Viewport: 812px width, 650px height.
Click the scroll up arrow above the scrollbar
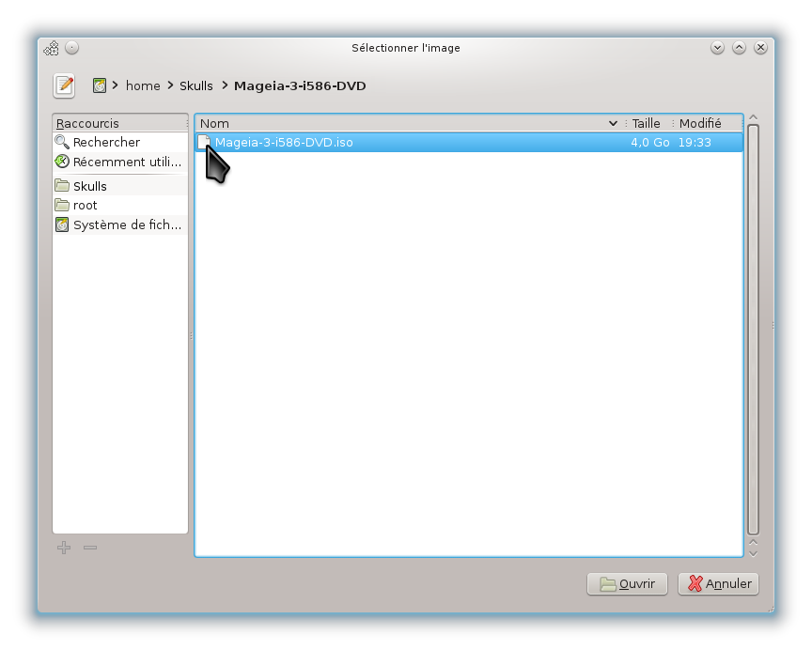pyautogui.click(x=754, y=117)
